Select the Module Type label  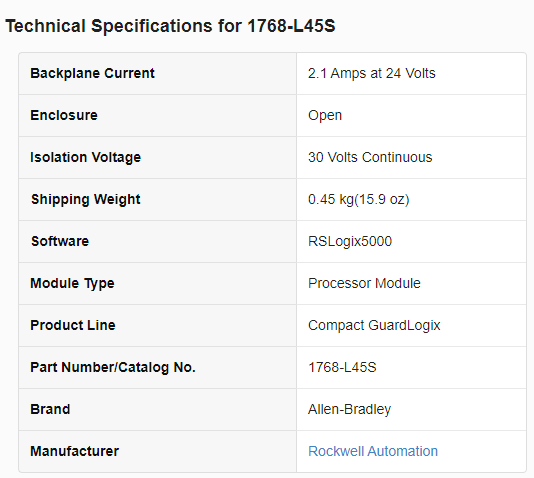[x=72, y=283]
